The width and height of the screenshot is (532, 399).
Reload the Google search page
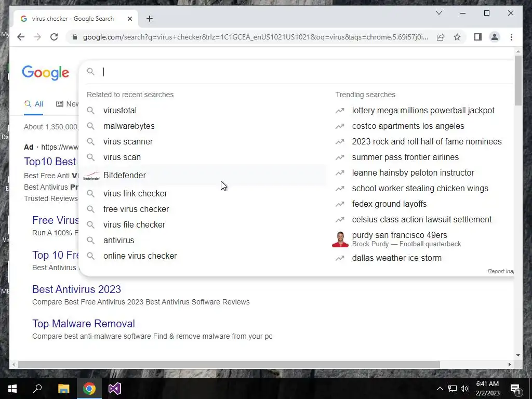pyautogui.click(x=54, y=37)
